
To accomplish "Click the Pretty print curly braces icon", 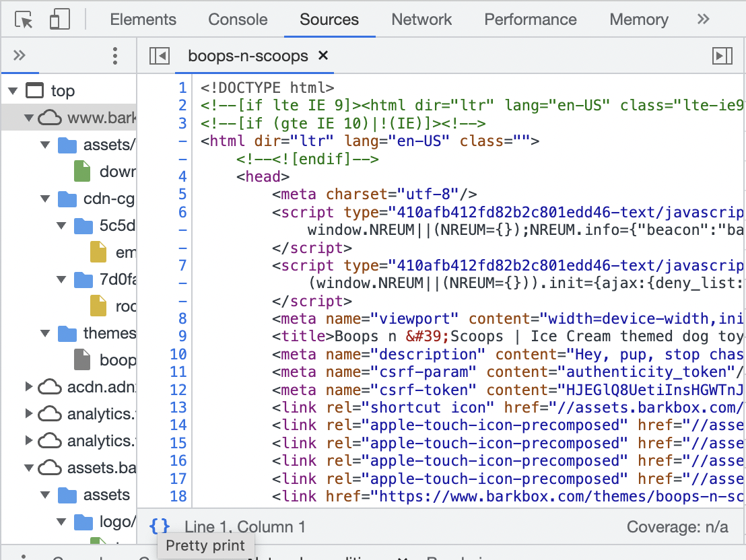I will point(160,526).
